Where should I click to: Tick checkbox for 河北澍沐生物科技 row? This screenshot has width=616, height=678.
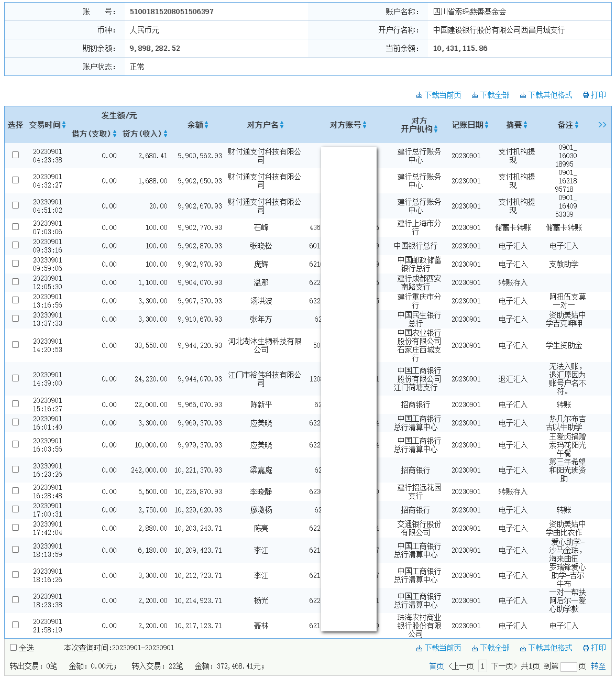tap(15, 345)
